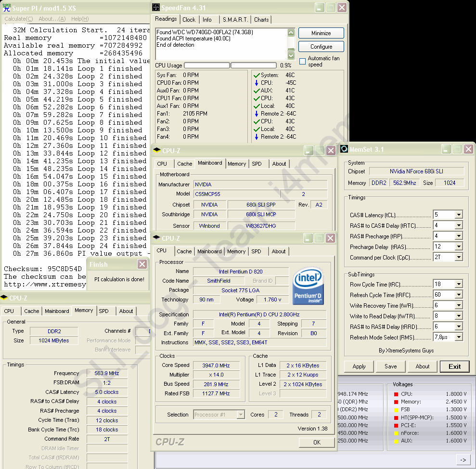
Task: Open the Refresh Cycle Time (tRFC) dropdown
Action: pyautogui.click(x=459, y=295)
